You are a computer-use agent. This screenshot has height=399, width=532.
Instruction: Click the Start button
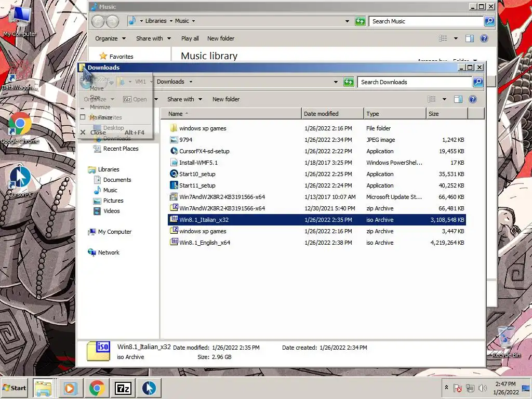pos(14,388)
